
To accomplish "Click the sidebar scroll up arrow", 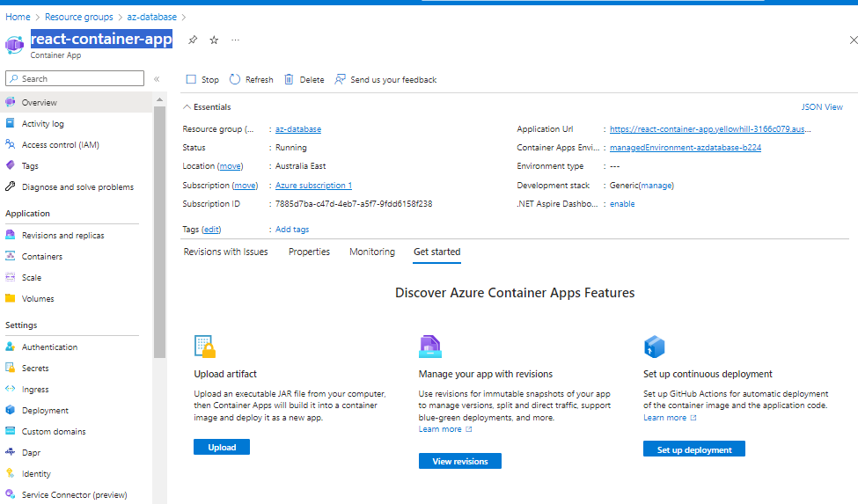I will pyautogui.click(x=160, y=99).
